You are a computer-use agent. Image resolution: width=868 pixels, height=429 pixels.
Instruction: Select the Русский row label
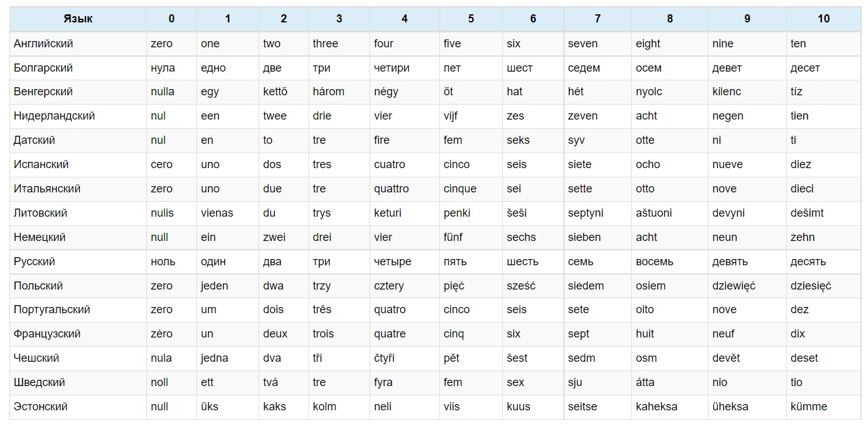(x=34, y=262)
